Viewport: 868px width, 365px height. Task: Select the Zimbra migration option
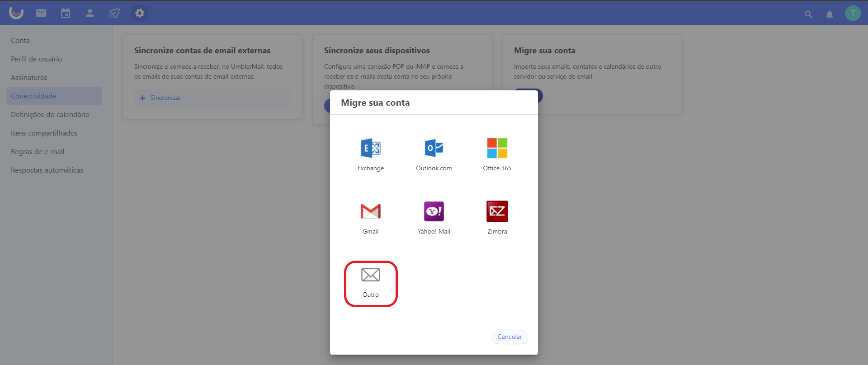point(497,211)
